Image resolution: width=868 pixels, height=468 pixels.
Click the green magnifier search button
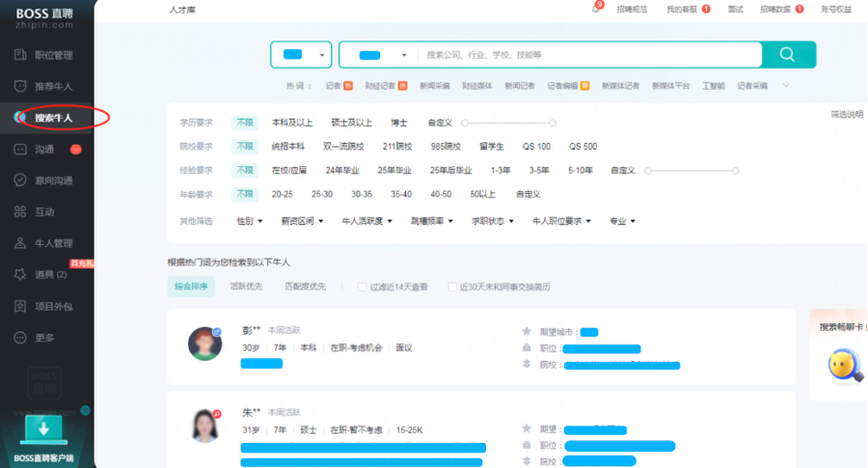coord(788,55)
